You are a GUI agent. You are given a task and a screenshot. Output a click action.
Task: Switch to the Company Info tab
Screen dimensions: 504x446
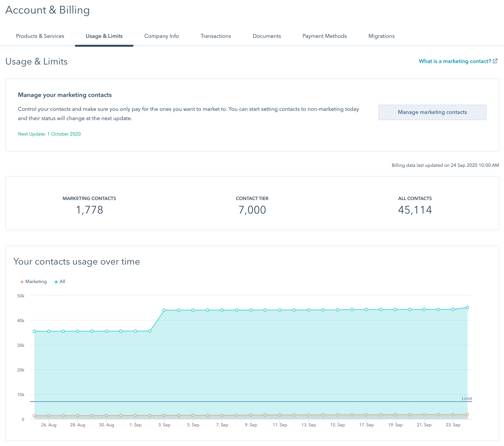pos(161,36)
